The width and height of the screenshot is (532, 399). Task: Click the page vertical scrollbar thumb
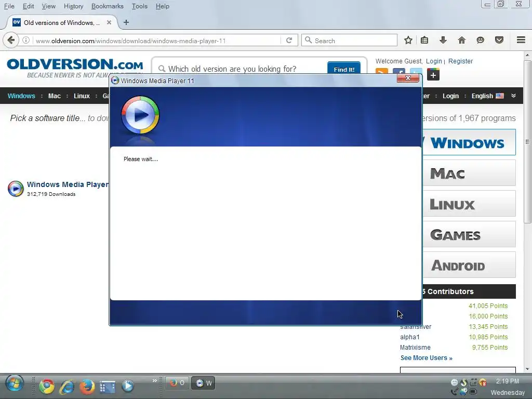527,141
